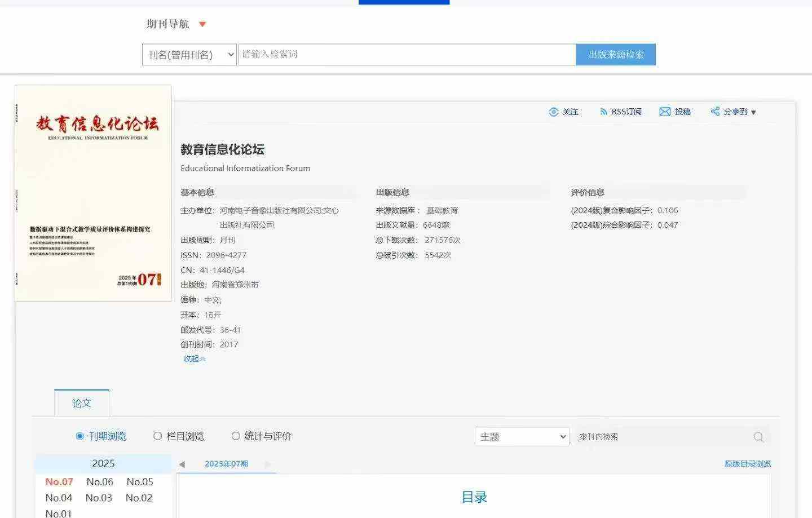
Task: Open the 刊名(曾用刊名) dropdown
Action: click(x=189, y=55)
